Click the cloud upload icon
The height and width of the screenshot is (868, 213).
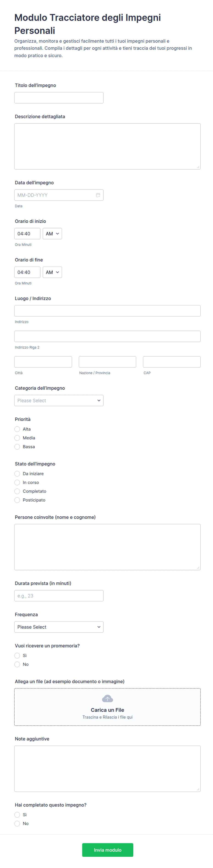(x=107, y=698)
